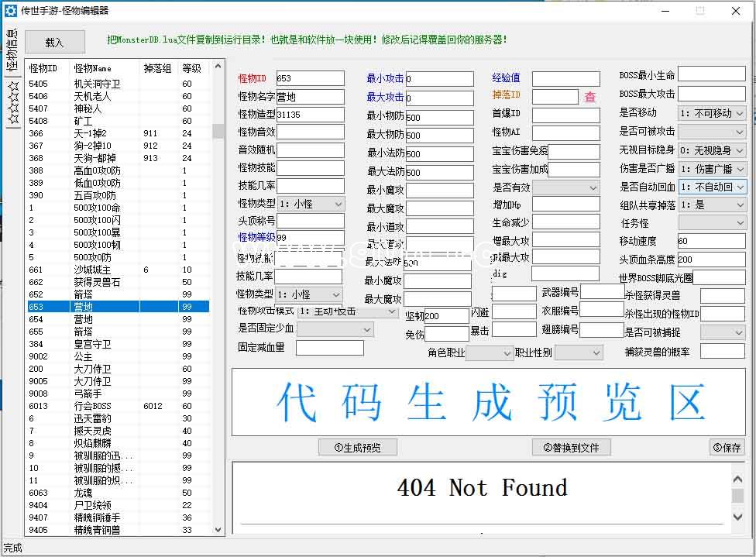This screenshot has height=557, width=756.
Task: Focus the 最大攻击 input field
Action: pyautogui.click(x=440, y=98)
